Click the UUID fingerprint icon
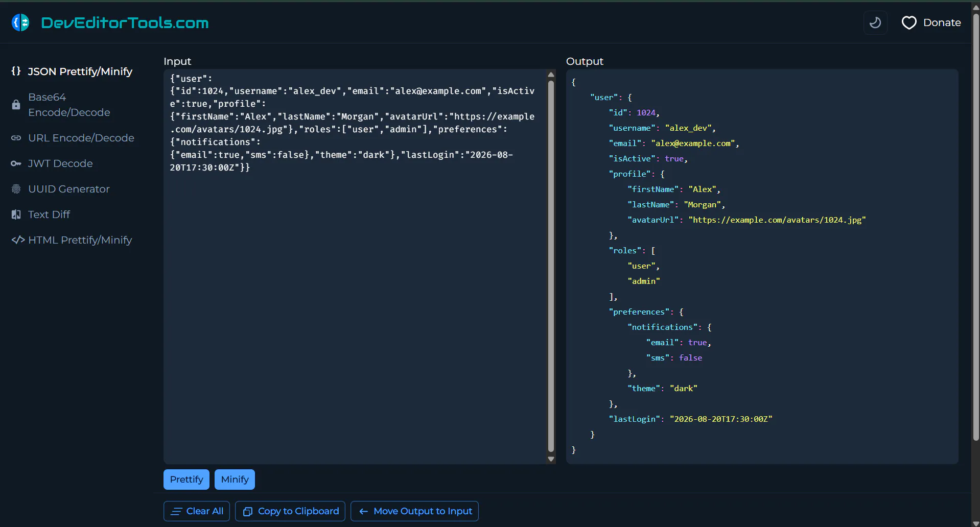Image resolution: width=980 pixels, height=527 pixels. pyautogui.click(x=16, y=189)
